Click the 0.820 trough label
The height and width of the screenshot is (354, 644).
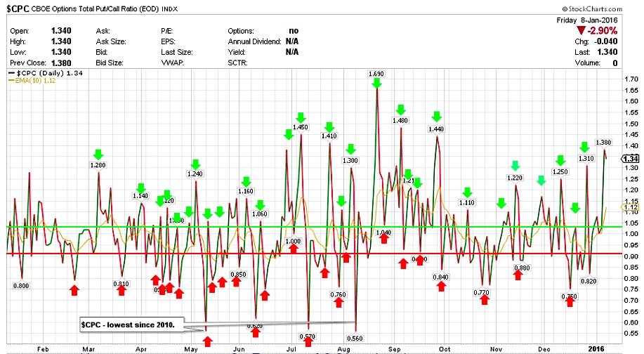click(x=589, y=282)
